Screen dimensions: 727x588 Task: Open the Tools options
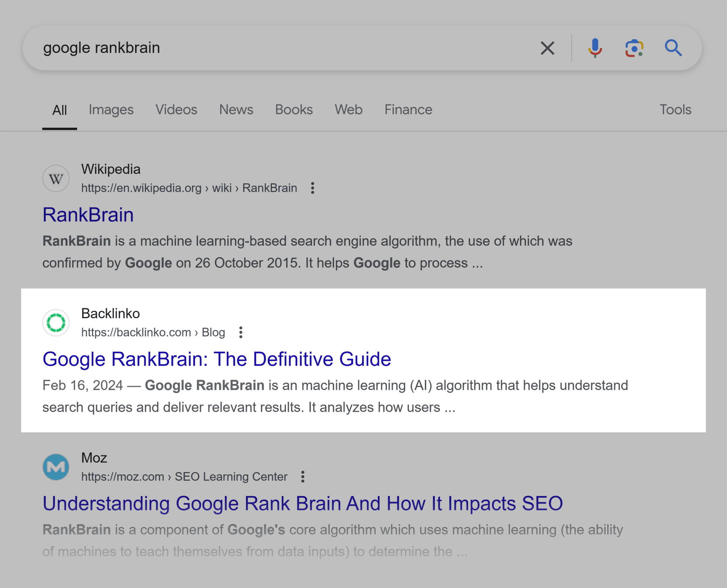(675, 110)
